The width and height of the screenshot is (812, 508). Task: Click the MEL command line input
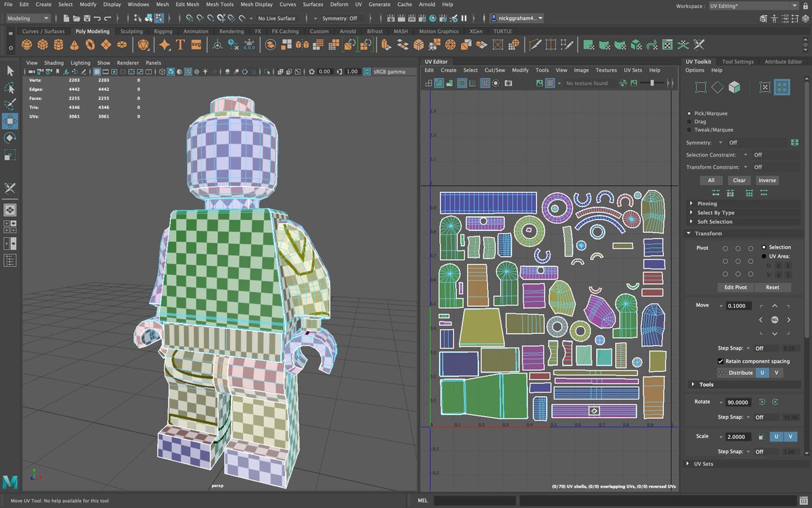click(x=474, y=501)
